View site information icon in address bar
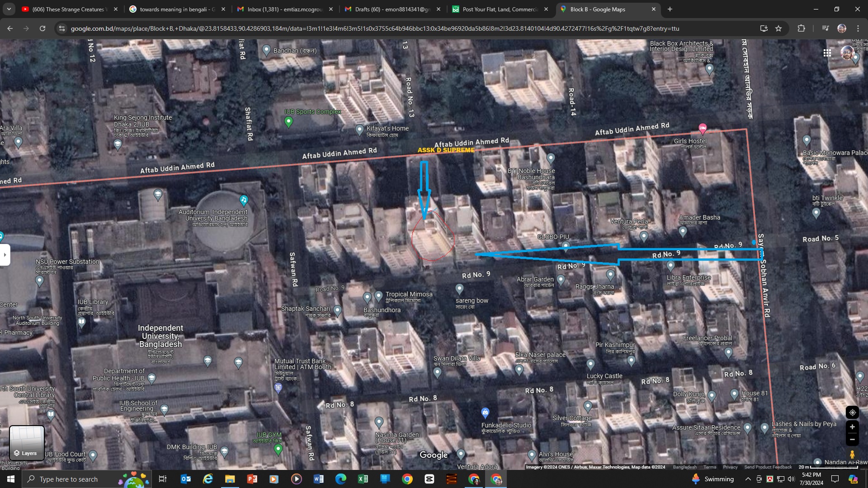 [62, 28]
